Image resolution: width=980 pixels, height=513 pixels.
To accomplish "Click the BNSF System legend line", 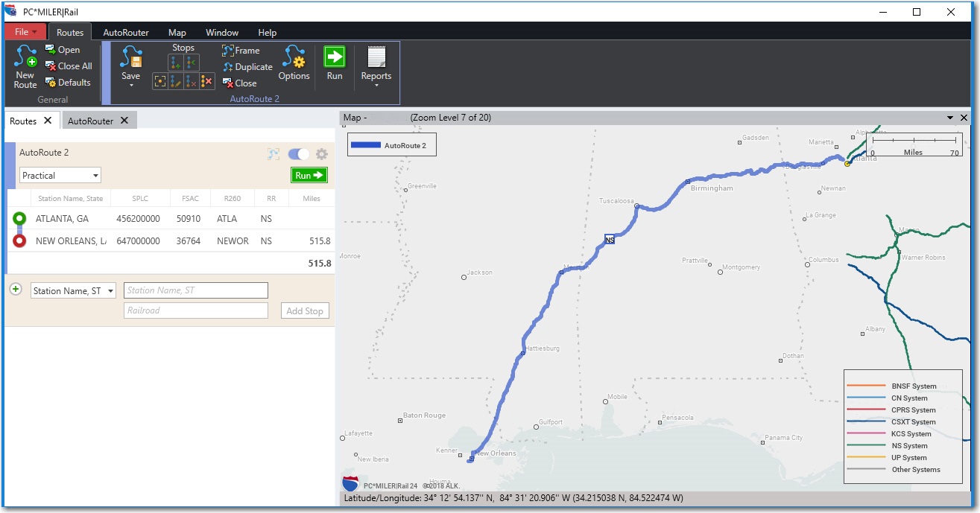I will tap(865, 386).
